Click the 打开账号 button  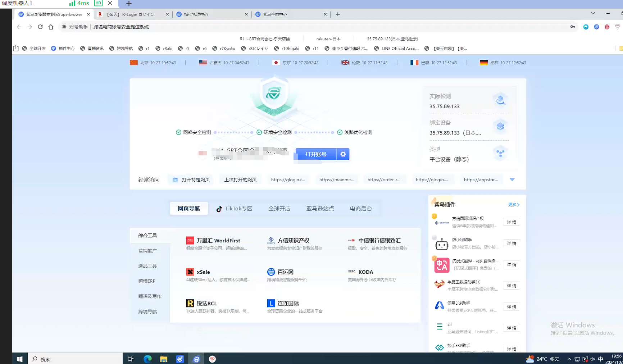316,154
